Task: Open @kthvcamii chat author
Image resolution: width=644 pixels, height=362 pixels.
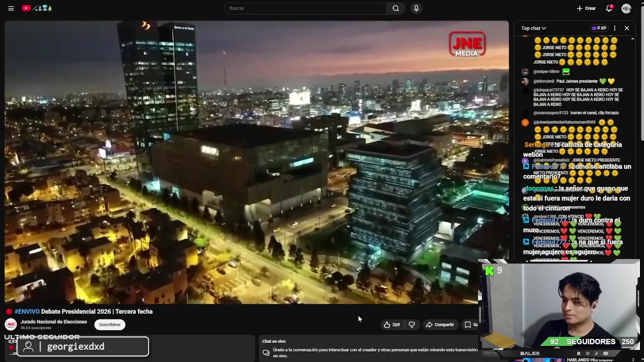Action: tap(544, 81)
